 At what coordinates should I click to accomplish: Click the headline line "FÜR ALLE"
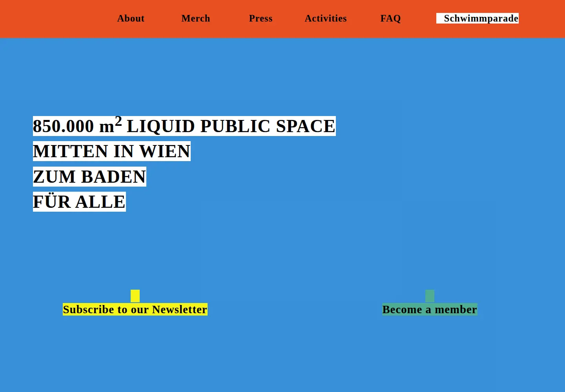coord(79,202)
